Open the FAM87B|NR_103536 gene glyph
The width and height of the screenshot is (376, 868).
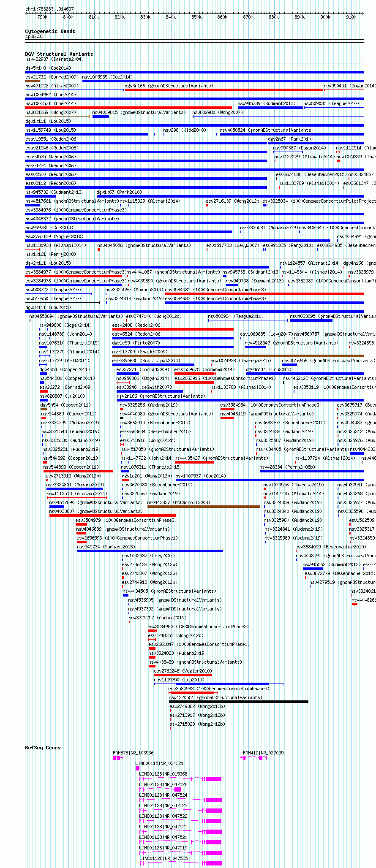point(118,758)
